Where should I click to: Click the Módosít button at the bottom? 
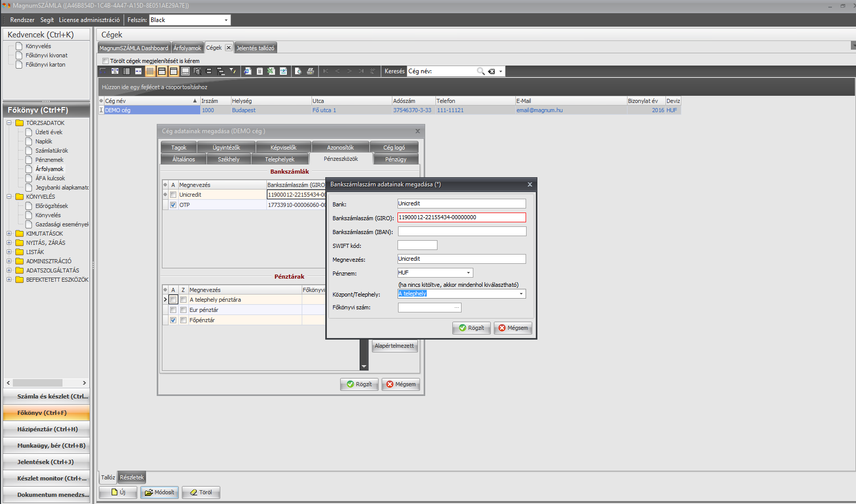[x=159, y=492]
